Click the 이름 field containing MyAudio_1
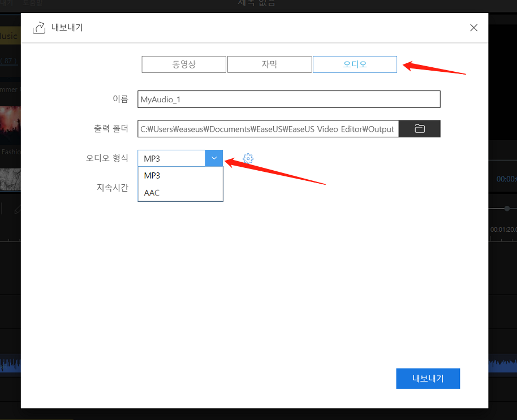The height and width of the screenshot is (420, 517). coord(288,99)
